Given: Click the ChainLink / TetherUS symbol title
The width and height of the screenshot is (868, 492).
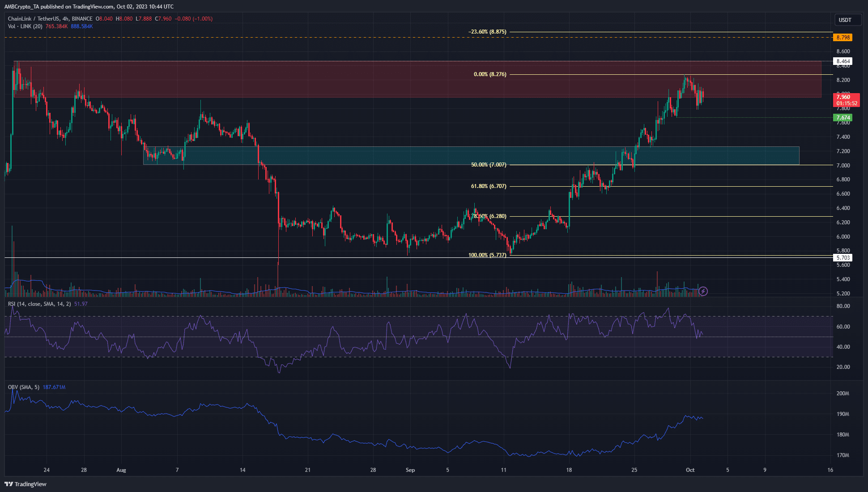Looking at the screenshot, I should pyautogui.click(x=34, y=19).
